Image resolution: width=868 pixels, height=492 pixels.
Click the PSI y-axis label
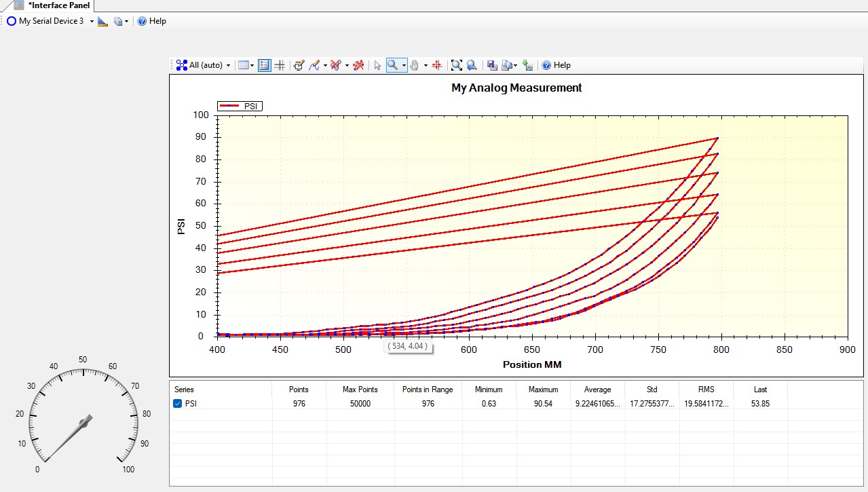181,227
